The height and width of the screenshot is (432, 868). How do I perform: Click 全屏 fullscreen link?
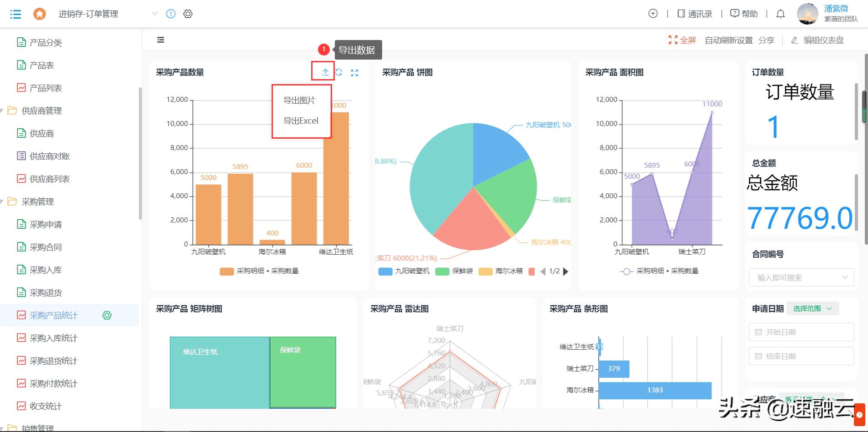tap(682, 40)
